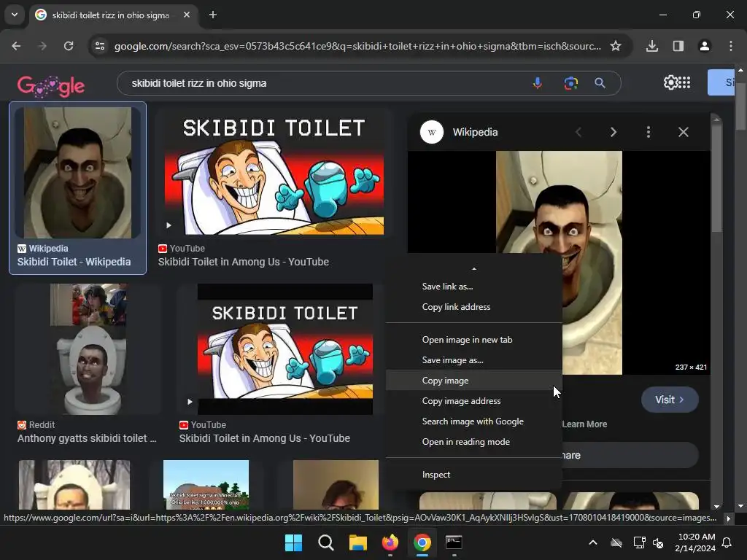
Task: Select 'Search image with Google'
Action: click(474, 421)
